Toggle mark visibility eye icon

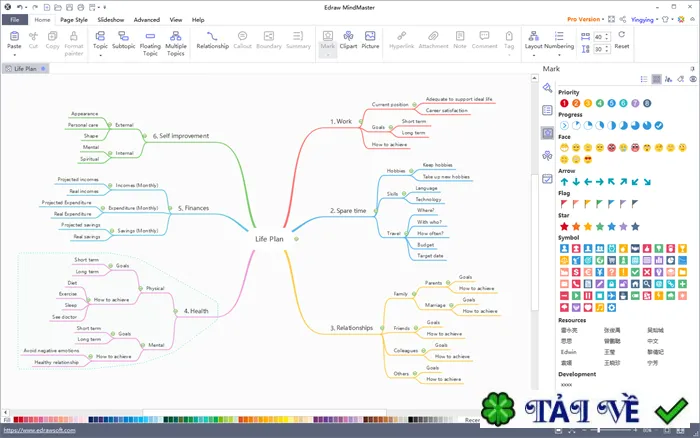pyautogui.click(x=693, y=79)
